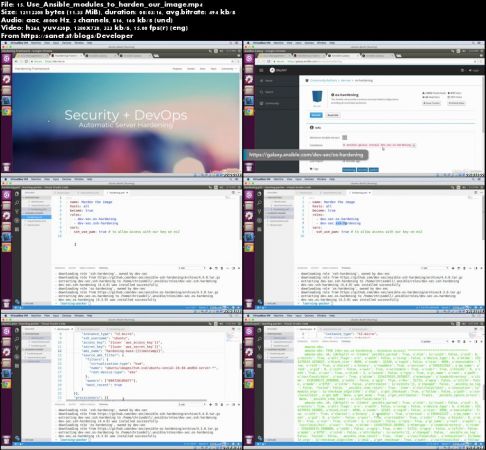Click new terminal plus icon in selected-ssh frame

453,268
